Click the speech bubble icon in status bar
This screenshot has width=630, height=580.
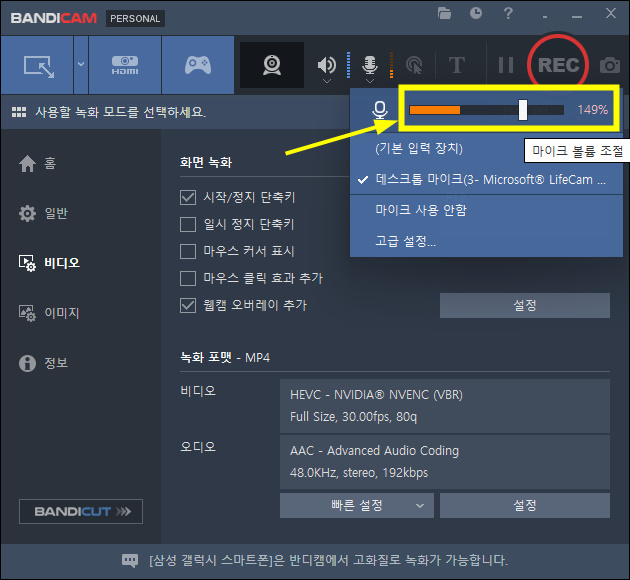[x=130, y=560]
